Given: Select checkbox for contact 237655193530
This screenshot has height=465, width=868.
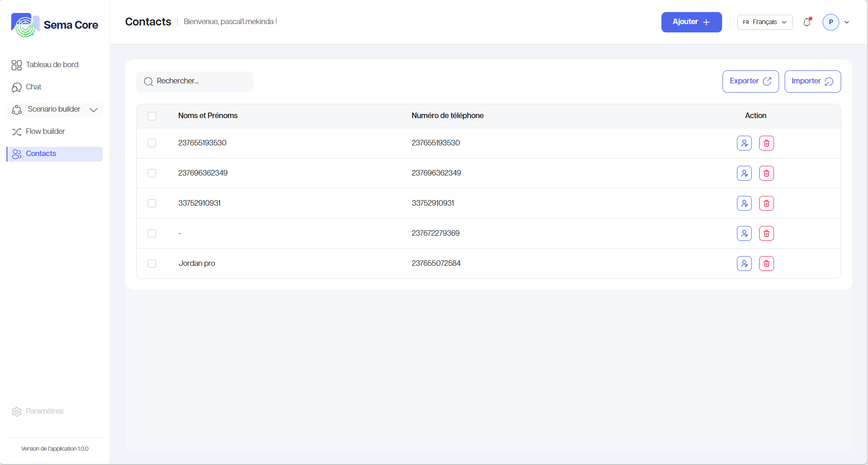Looking at the screenshot, I should point(152,143).
